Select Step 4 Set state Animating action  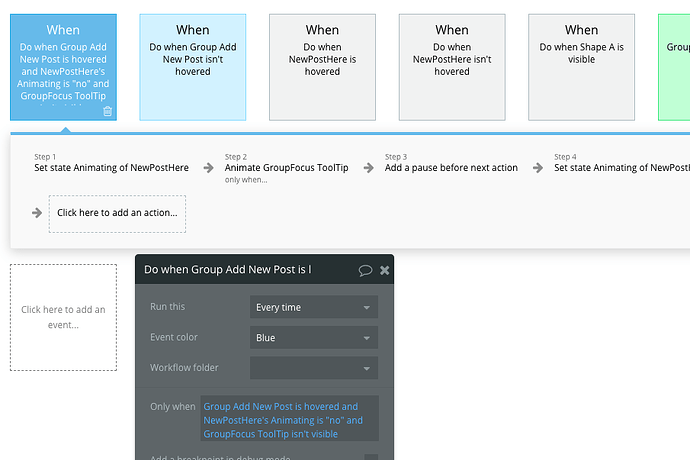(620, 168)
